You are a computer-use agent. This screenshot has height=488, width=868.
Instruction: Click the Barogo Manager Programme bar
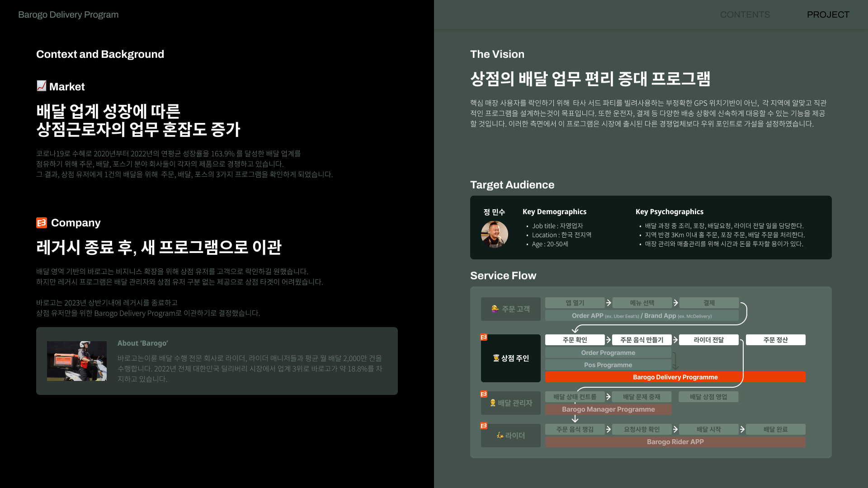pos(609,409)
